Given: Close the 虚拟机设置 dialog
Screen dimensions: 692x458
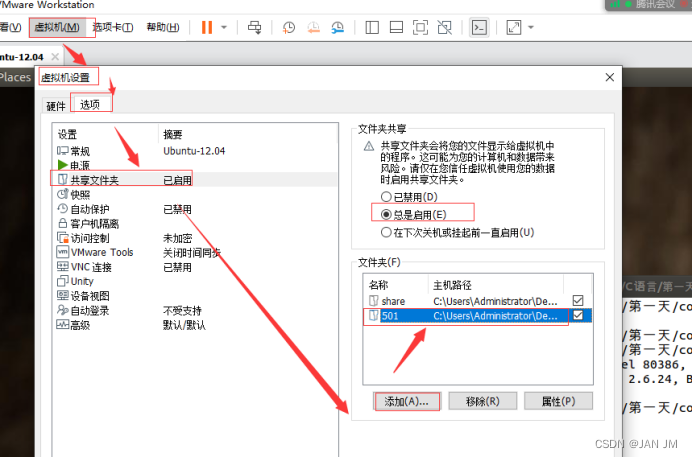Looking at the screenshot, I should click(x=609, y=77).
